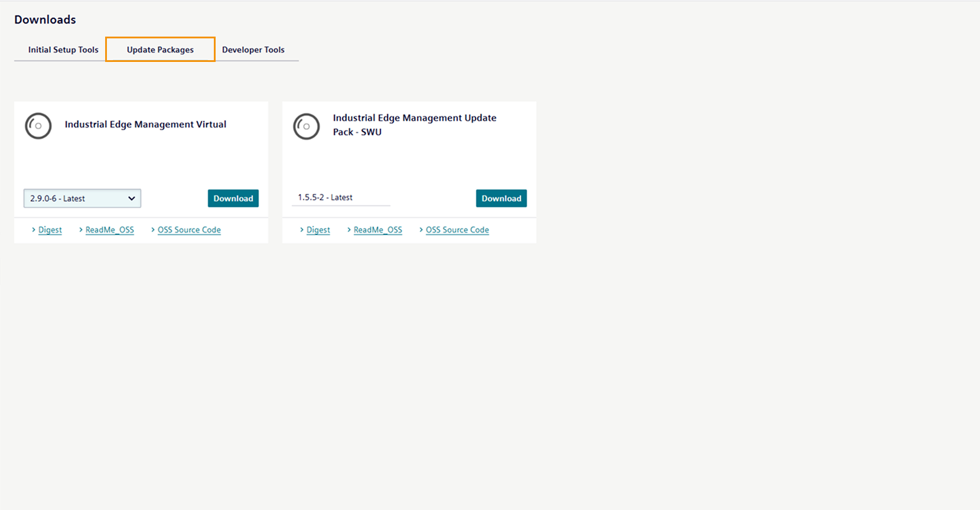
Task: Click the Industrial Edge Management Update Pack - SWU title
Action: tap(415, 125)
